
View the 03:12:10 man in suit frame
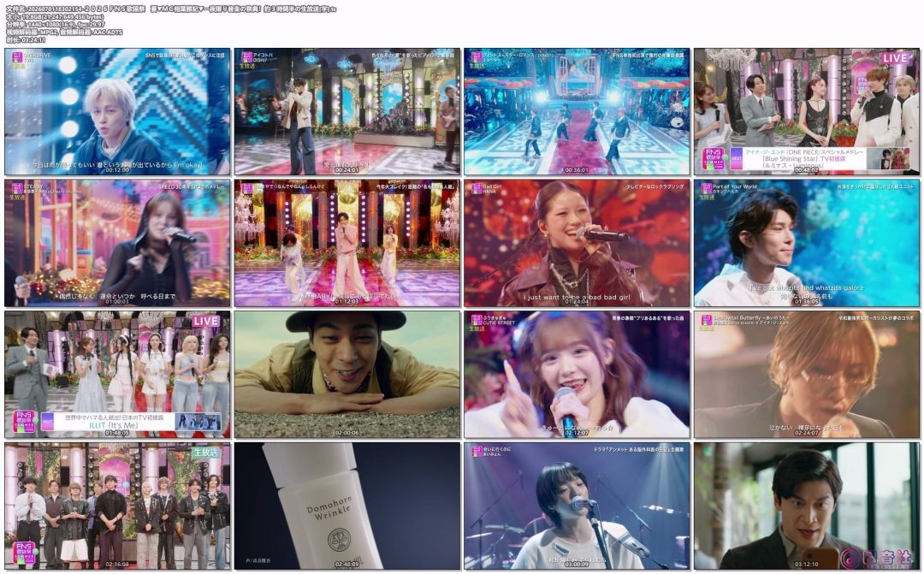tap(807, 506)
